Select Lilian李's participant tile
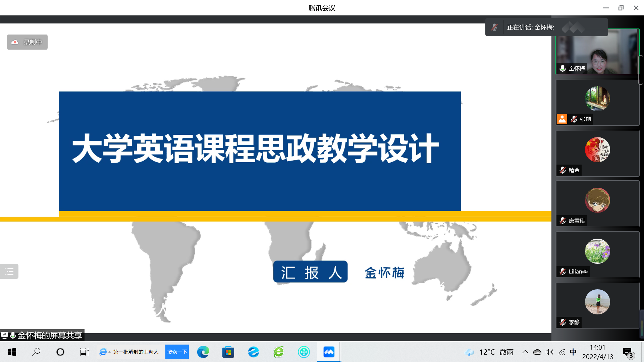Viewport: 644px width, 362px height. 597,255
